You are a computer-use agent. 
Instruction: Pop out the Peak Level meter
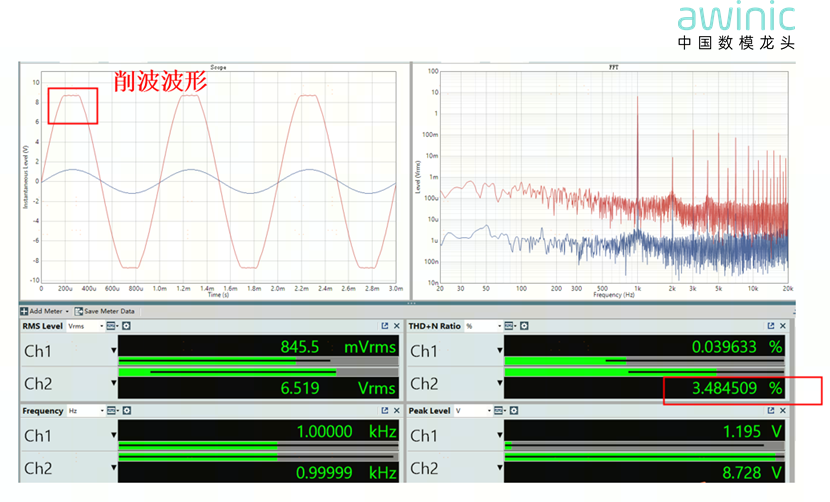point(770,411)
